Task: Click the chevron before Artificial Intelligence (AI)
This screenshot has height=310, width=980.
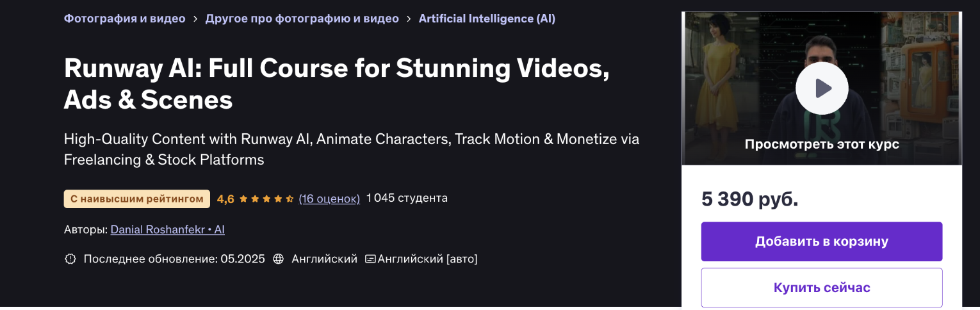Action: click(409, 19)
